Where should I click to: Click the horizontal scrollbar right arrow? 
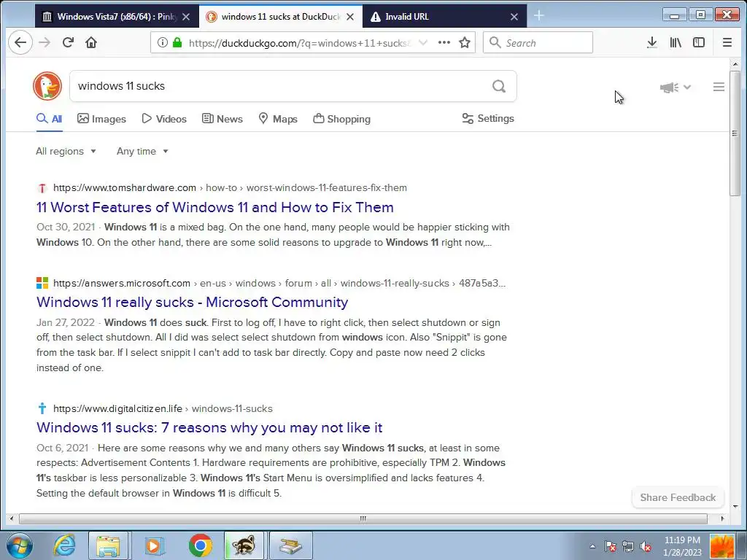722,518
